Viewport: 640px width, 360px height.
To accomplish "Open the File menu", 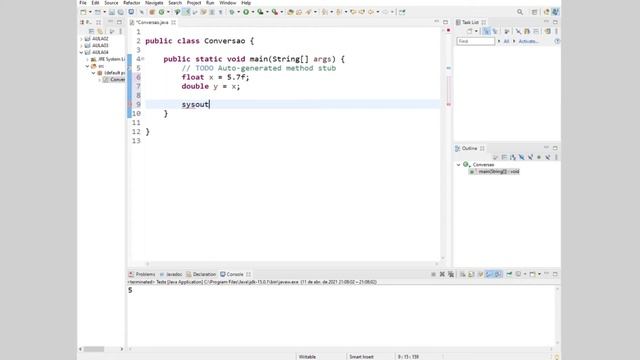I will coord(83,3).
